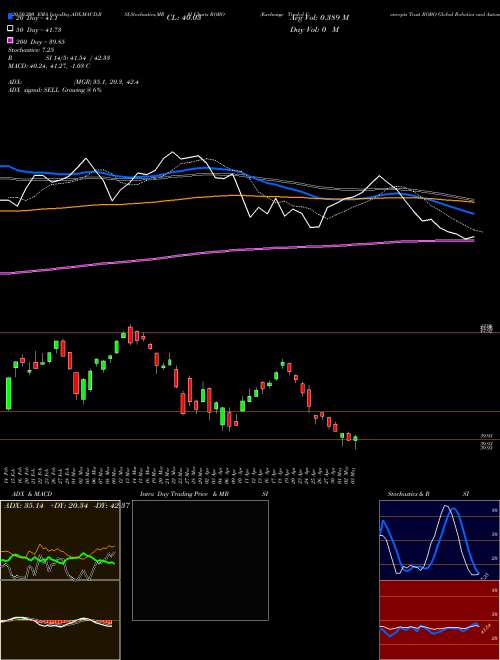Open the ADX indicator chart panel
500x660 pixels.
(60, 540)
